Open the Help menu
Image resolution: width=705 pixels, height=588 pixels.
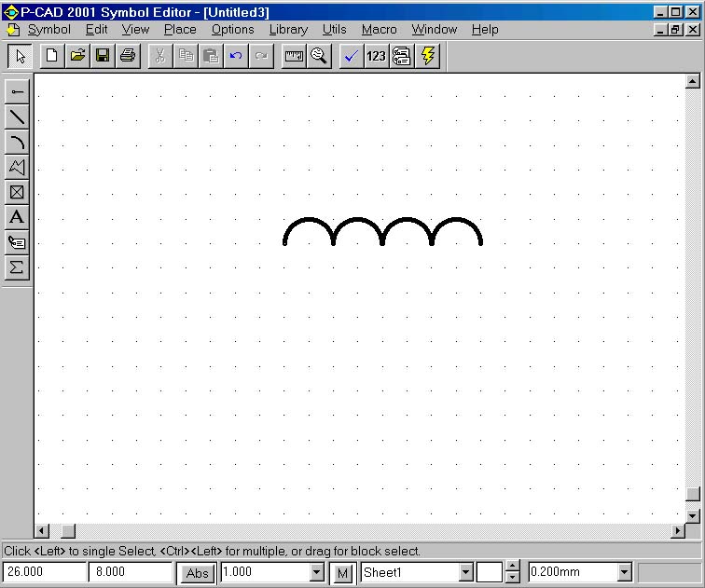pyautogui.click(x=485, y=30)
